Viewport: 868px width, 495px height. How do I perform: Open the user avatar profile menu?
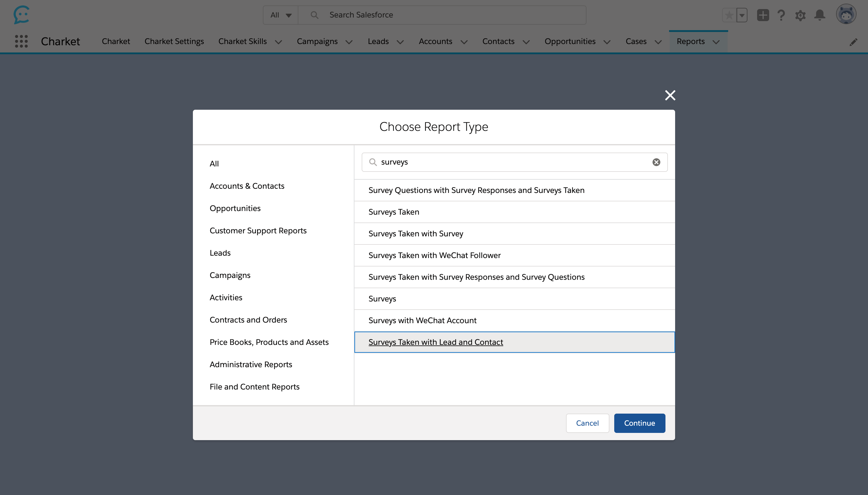[x=846, y=14]
